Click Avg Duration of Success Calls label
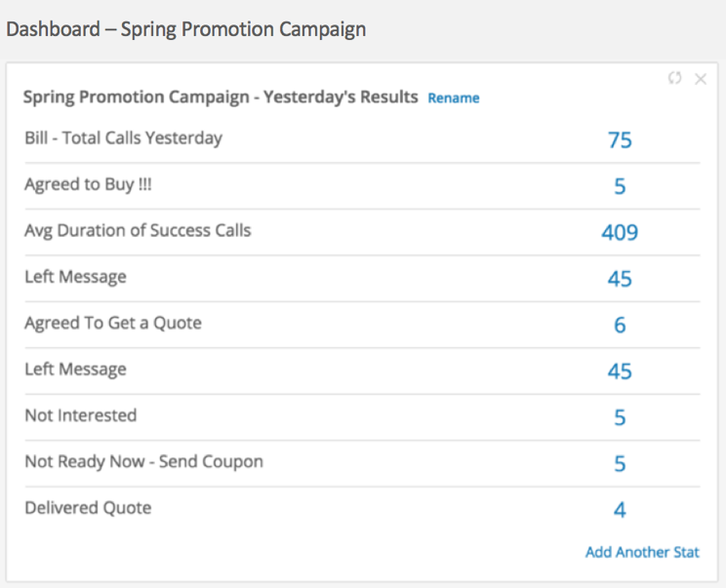 (x=138, y=231)
